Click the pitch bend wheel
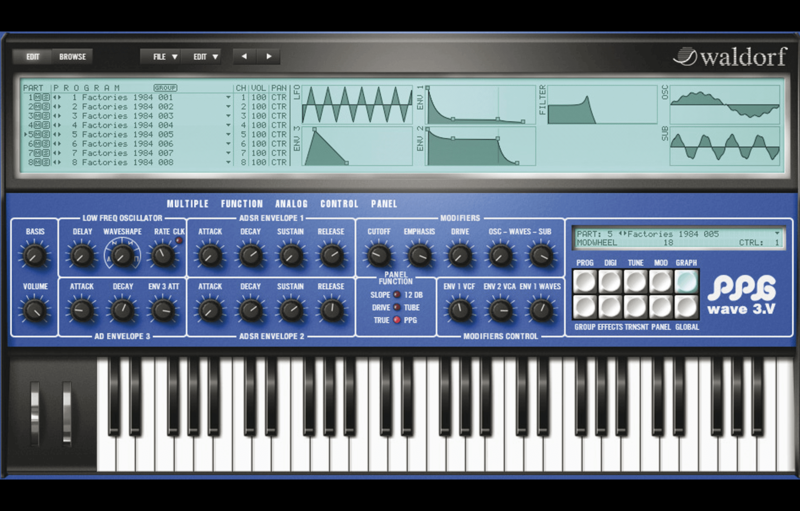 pyautogui.click(x=35, y=413)
